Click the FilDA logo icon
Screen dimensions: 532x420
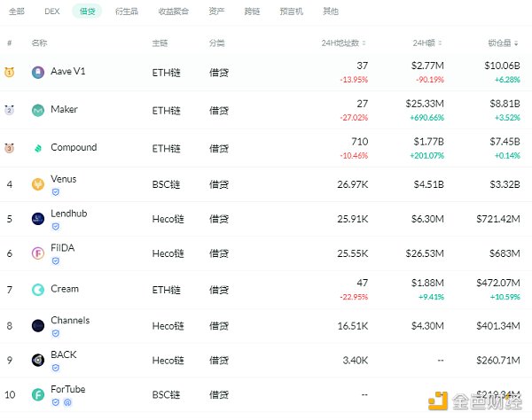(38, 253)
